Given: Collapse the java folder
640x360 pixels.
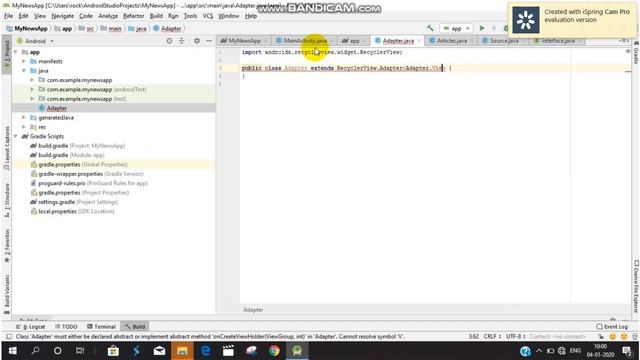Looking at the screenshot, I should [24, 71].
